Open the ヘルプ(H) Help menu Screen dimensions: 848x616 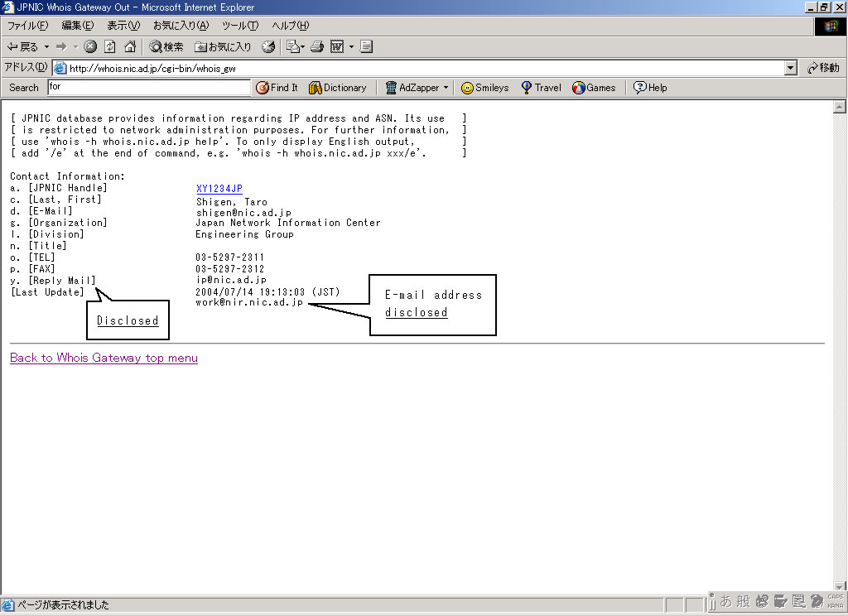(291, 26)
